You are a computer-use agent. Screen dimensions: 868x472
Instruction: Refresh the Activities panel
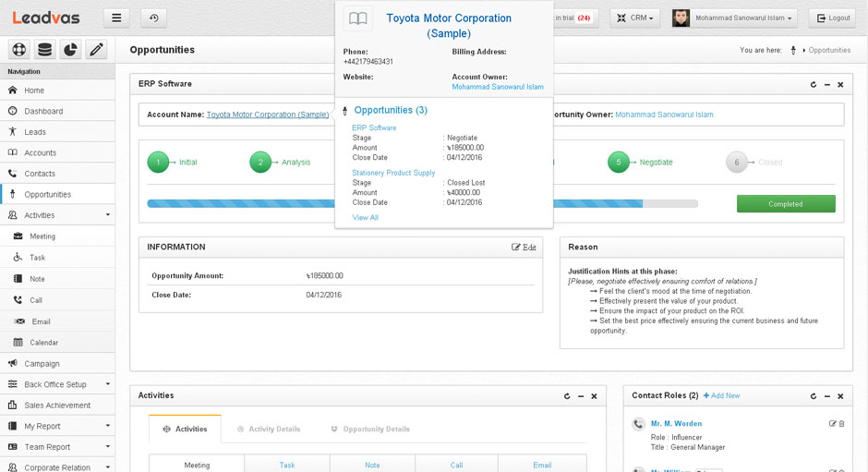click(567, 396)
